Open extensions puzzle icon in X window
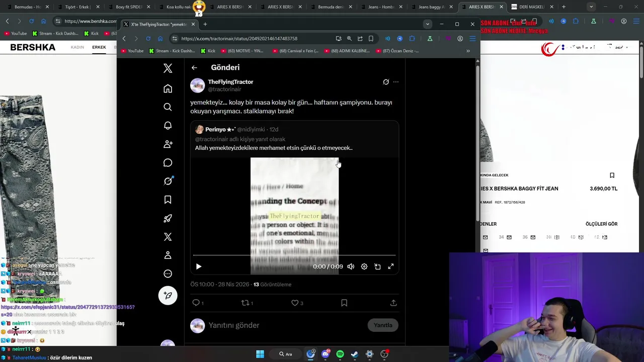The height and width of the screenshot is (362, 644). pos(412,39)
